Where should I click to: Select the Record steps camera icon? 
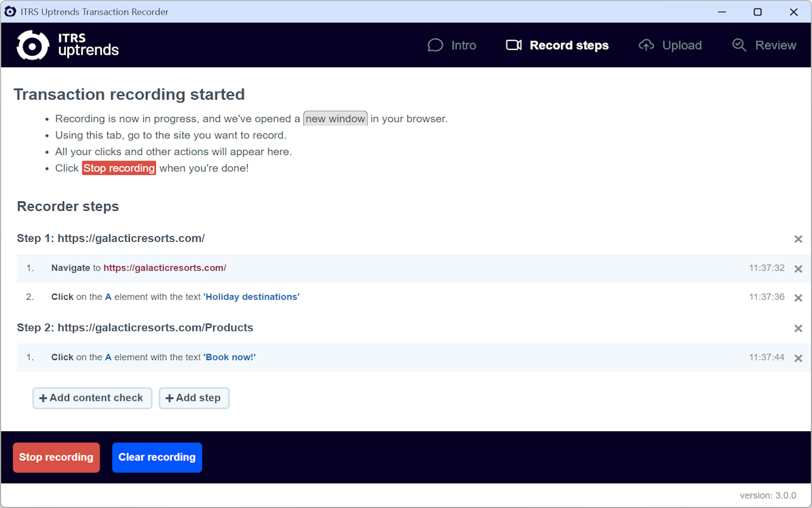pyautogui.click(x=514, y=45)
